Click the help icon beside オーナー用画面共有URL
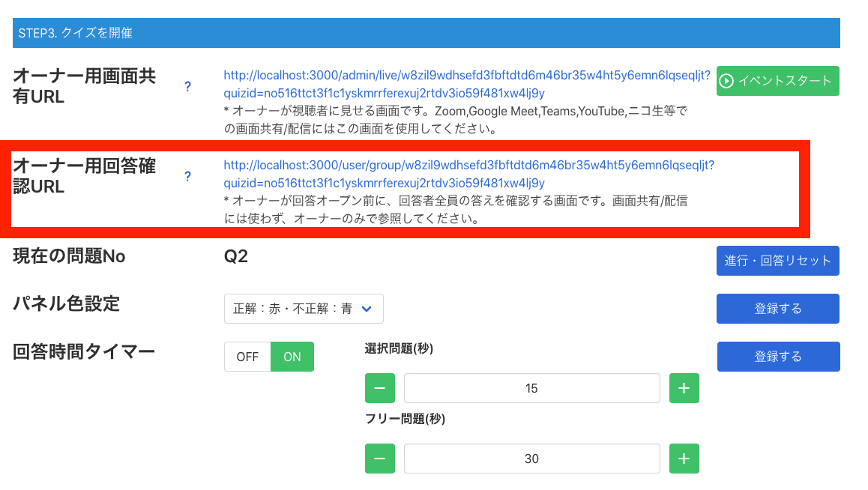 [x=187, y=86]
